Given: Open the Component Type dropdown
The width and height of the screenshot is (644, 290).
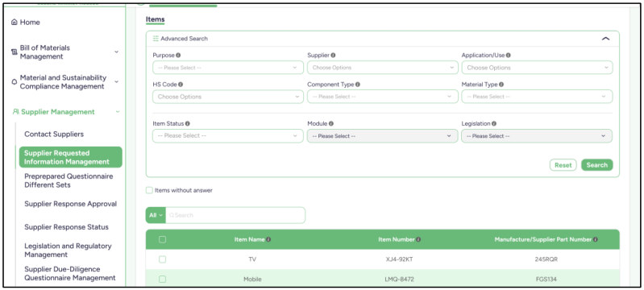Looking at the screenshot, I should point(383,97).
